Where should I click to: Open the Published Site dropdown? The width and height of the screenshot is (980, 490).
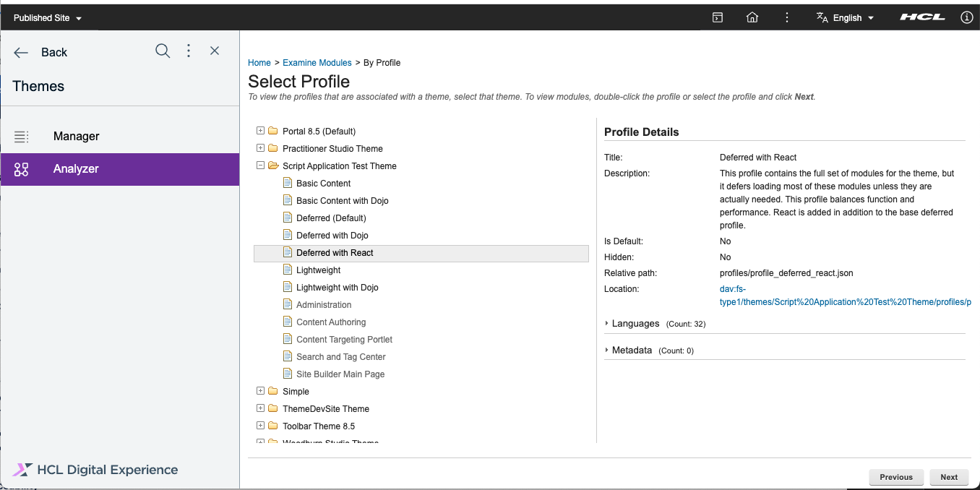point(48,18)
